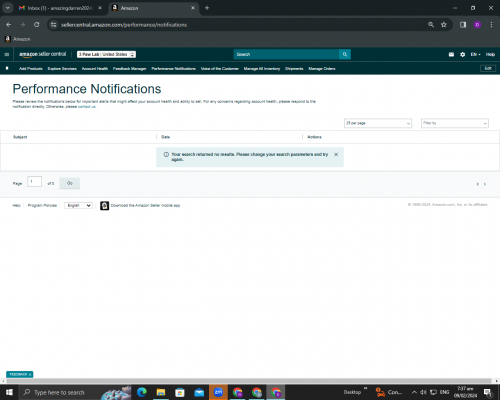Image resolution: width=500 pixels, height=400 pixels.
Task: Open the Windows Start menu
Action: [9, 392]
